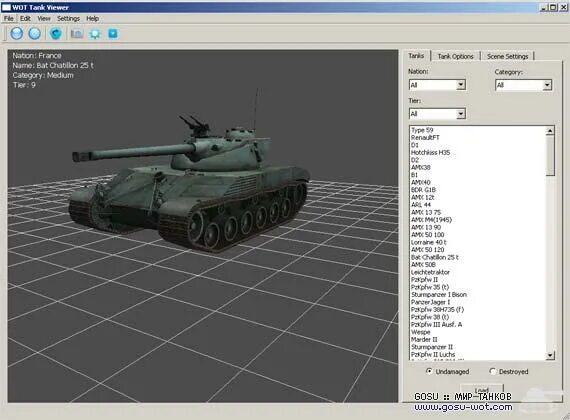This screenshot has width=570, height=420.
Task: Click the gray building-shaped toolbar icon
Action: point(77,34)
